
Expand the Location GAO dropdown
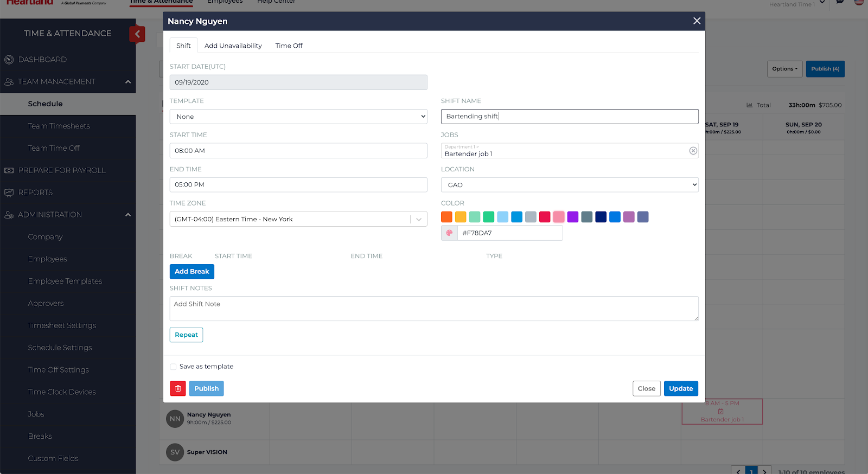pyautogui.click(x=569, y=185)
